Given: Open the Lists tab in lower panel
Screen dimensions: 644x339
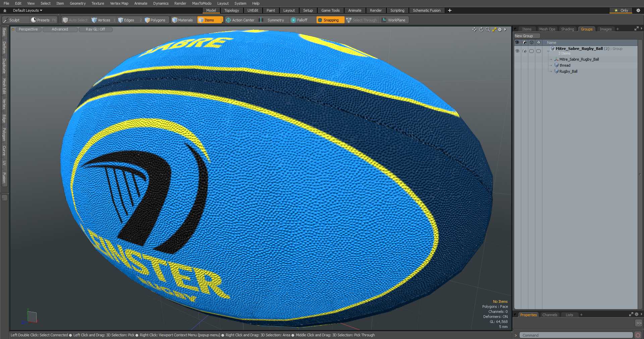Looking at the screenshot, I should (x=569, y=315).
